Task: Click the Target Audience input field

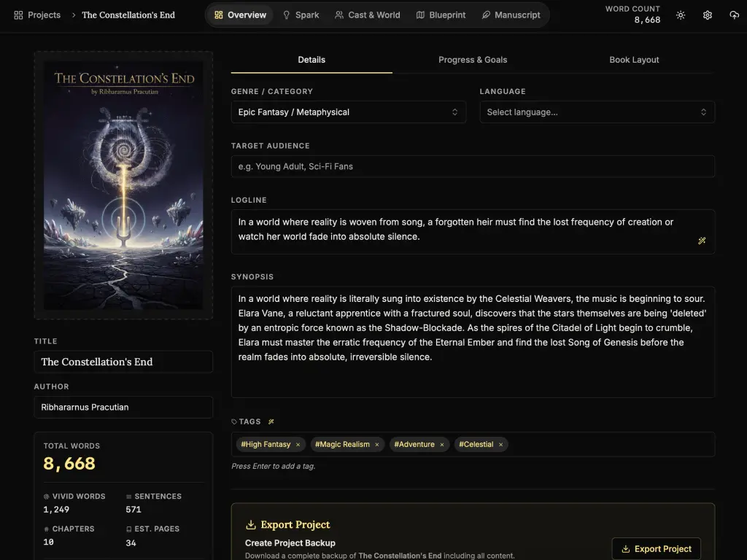Action: coord(473,166)
